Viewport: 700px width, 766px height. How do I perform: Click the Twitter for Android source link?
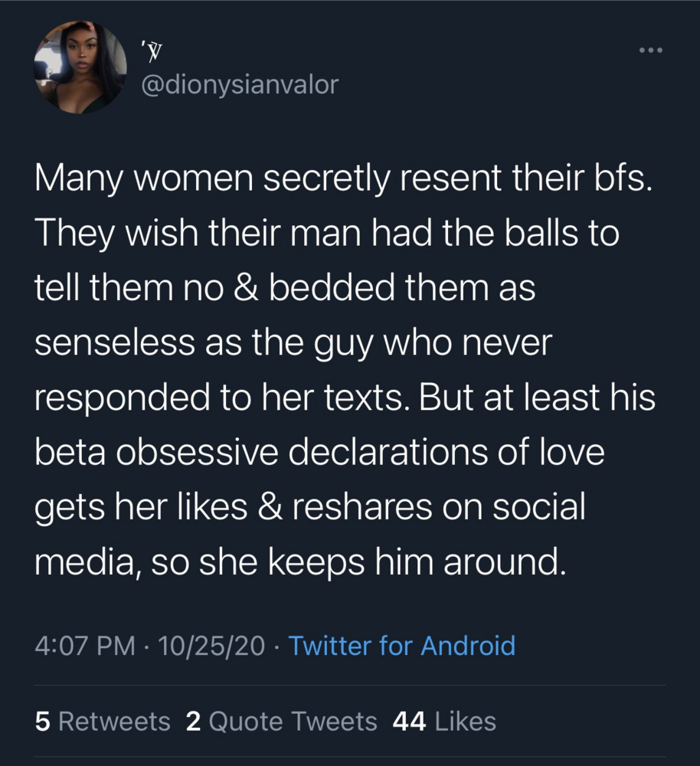click(402, 645)
